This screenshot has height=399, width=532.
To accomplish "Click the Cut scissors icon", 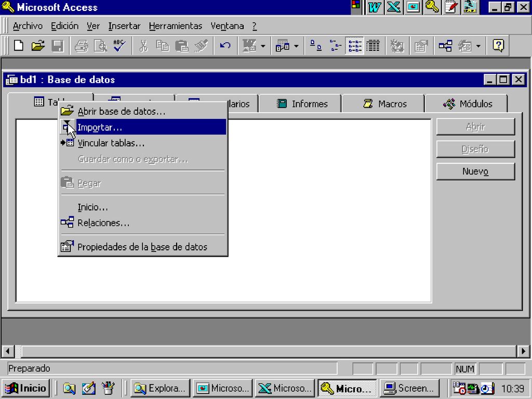I will tap(143, 46).
